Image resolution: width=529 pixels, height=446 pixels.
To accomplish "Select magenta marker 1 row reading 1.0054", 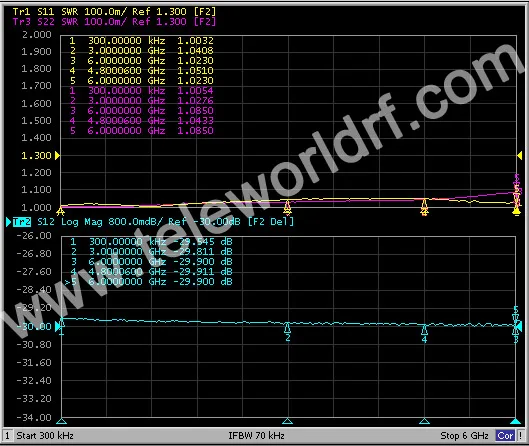I will click(141, 90).
